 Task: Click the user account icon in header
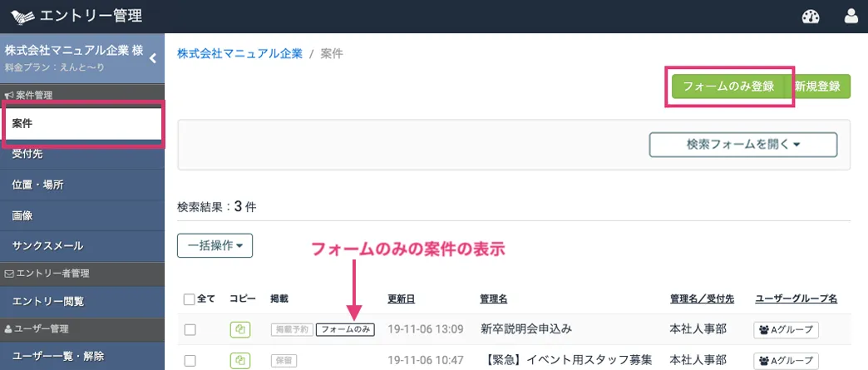[851, 16]
